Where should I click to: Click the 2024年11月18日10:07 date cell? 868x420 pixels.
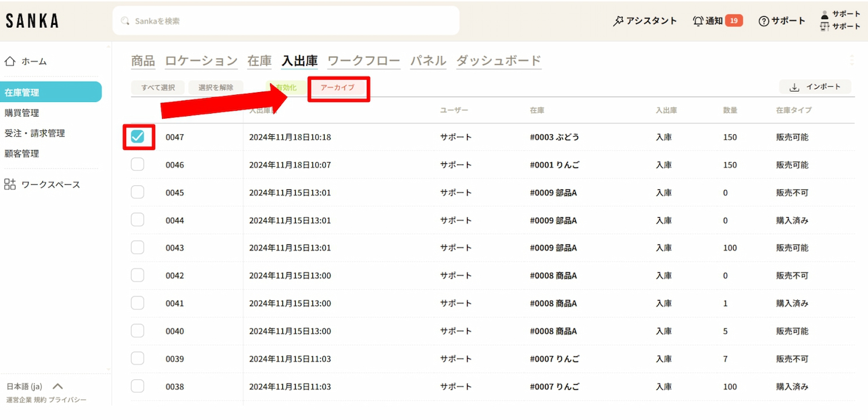tap(290, 165)
